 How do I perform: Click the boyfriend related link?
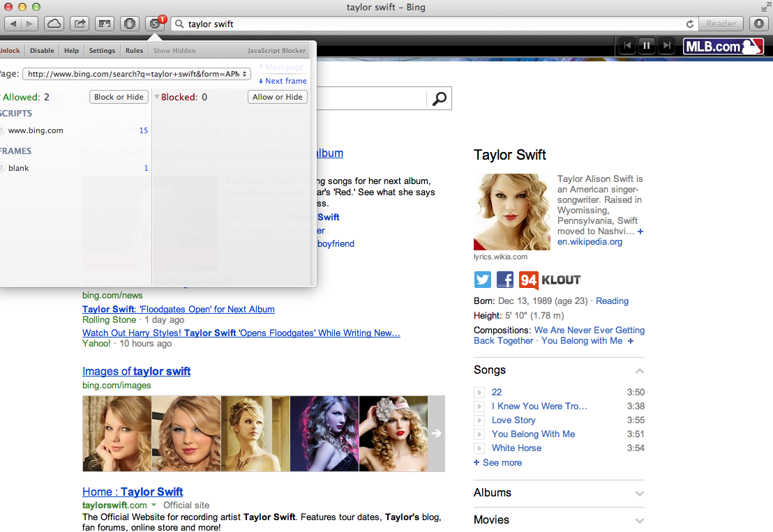tap(336, 243)
